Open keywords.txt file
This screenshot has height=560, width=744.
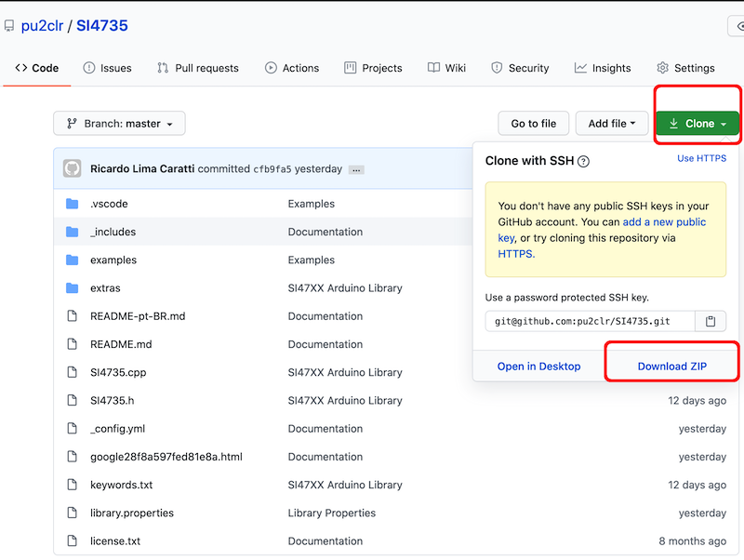[x=122, y=485]
